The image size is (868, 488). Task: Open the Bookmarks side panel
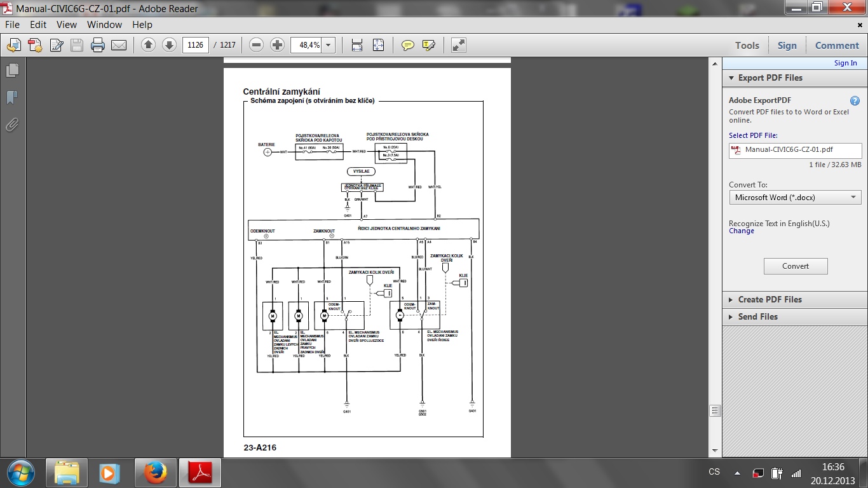point(12,97)
